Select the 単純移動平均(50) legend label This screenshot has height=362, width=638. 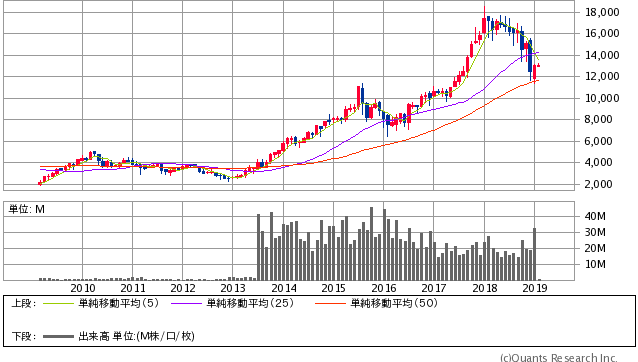(x=394, y=303)
